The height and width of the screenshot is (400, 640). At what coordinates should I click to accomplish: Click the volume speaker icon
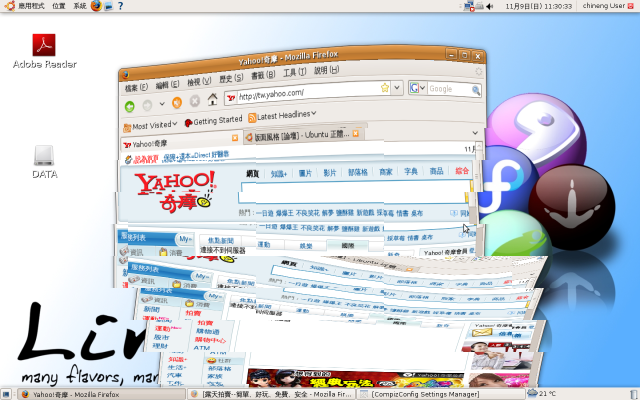click(x=490, y=6)
